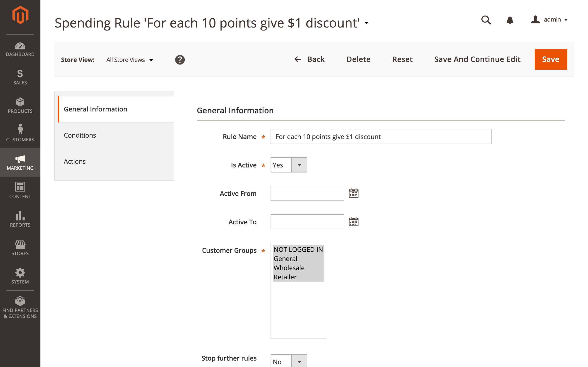Open the admin account menu
This screenshot has width=588, height=367.
click(549, 20)
